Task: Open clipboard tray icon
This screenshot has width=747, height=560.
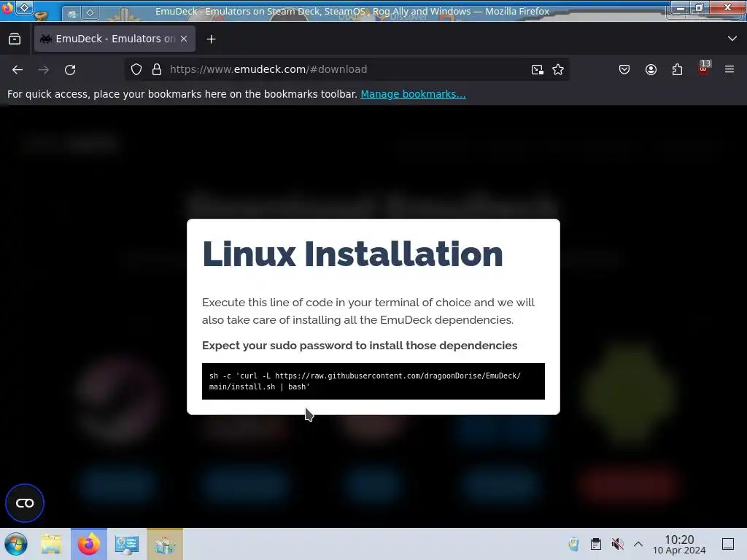Action: point(595,544)
